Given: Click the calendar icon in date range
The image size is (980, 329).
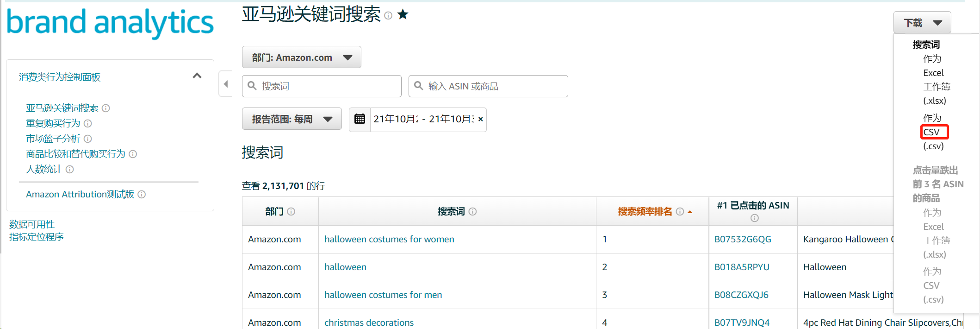Looking at the screenshot, I should pyautogui.click(x=360, y=119).
